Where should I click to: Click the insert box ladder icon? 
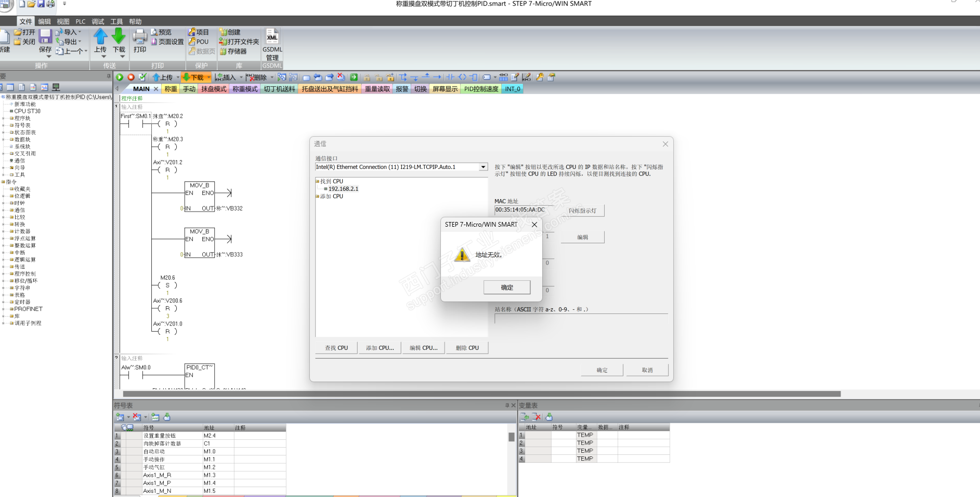coord(474,77)
